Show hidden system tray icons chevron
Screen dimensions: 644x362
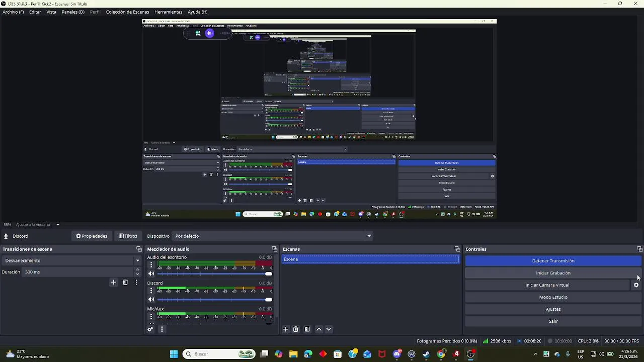pyautogui.click(x=535, y=354)
